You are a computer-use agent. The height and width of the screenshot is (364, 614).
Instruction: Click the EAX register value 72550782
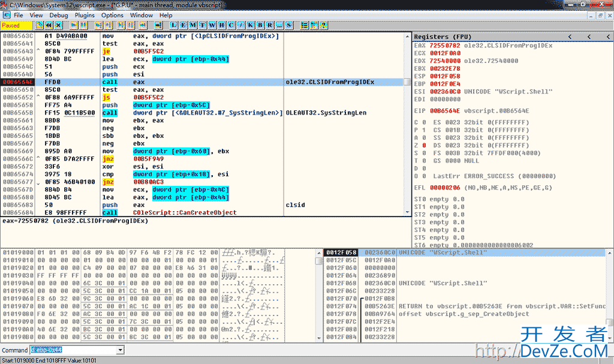tap(445, 46)
